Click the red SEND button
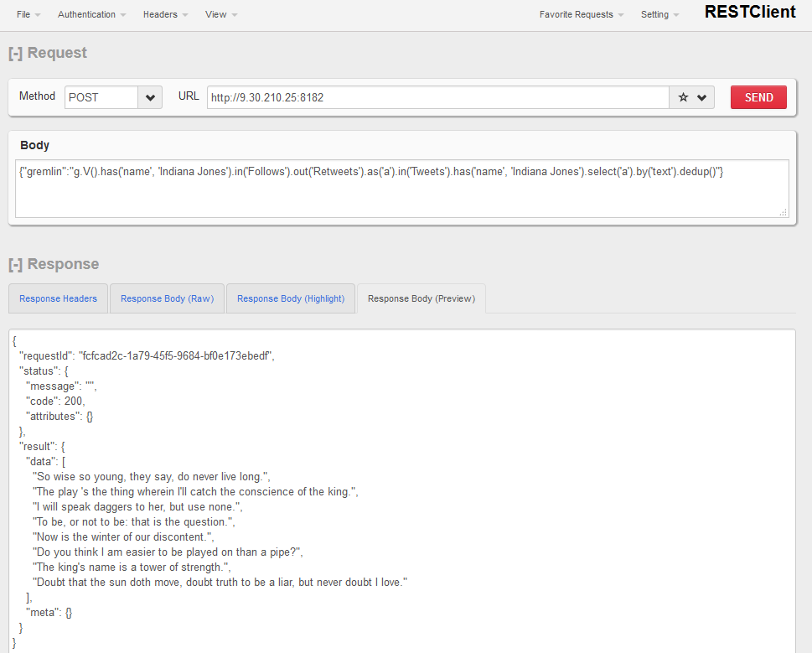The image size is (812, 653). pyautogui.click(x=758, y=97)
